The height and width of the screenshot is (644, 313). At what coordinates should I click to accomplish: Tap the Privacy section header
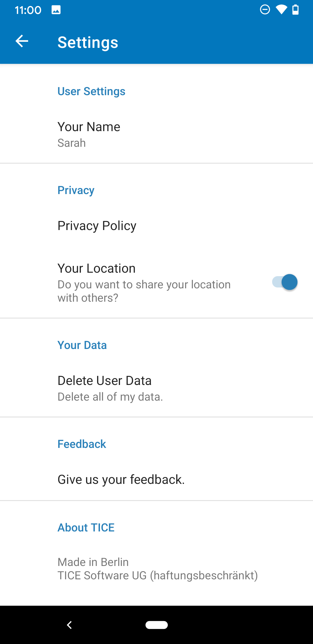[x=76, y=190]
